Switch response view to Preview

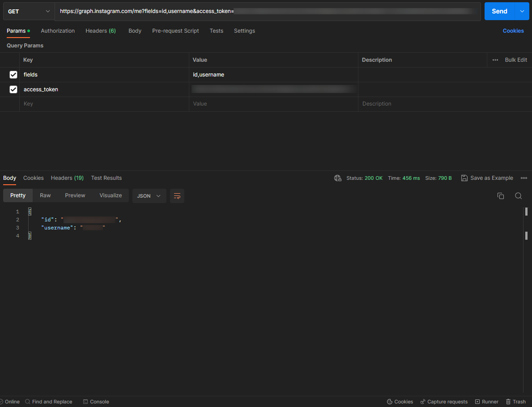click(x=75, y=195)
